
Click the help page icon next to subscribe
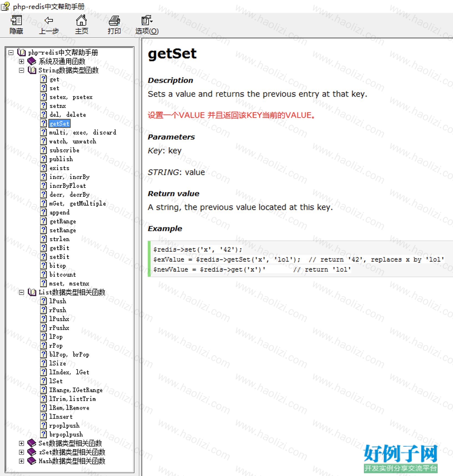[44, 150]
